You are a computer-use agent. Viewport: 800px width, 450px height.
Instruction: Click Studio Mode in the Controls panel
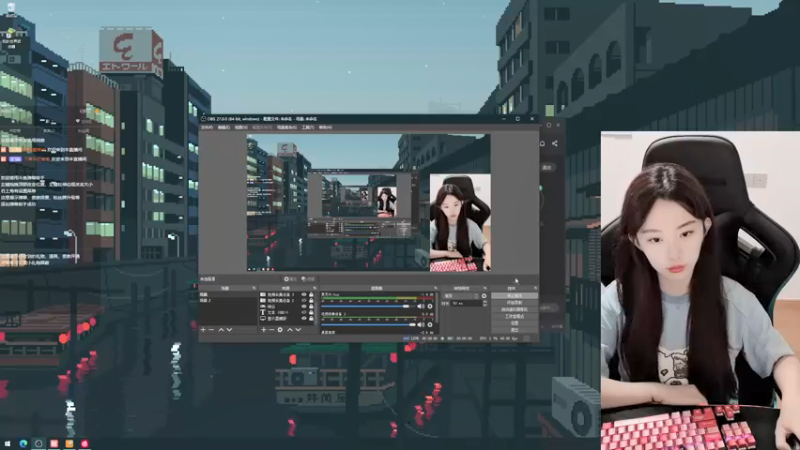coord(514,316)
